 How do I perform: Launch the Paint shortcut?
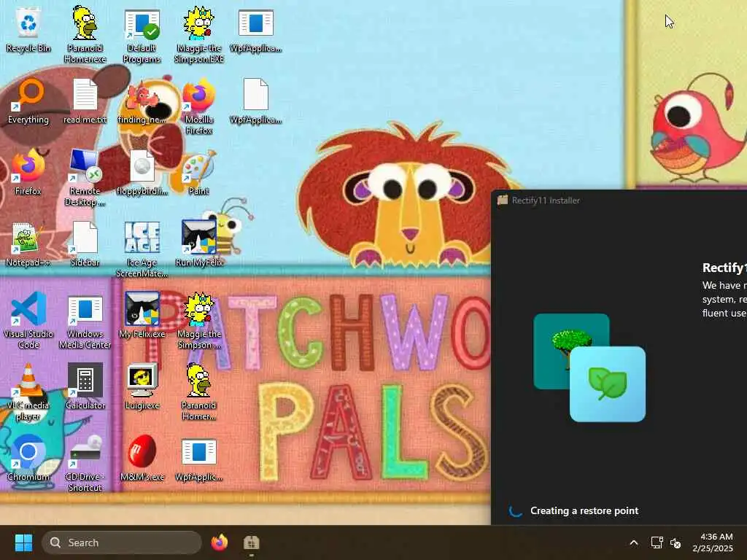tap(198, 172)
